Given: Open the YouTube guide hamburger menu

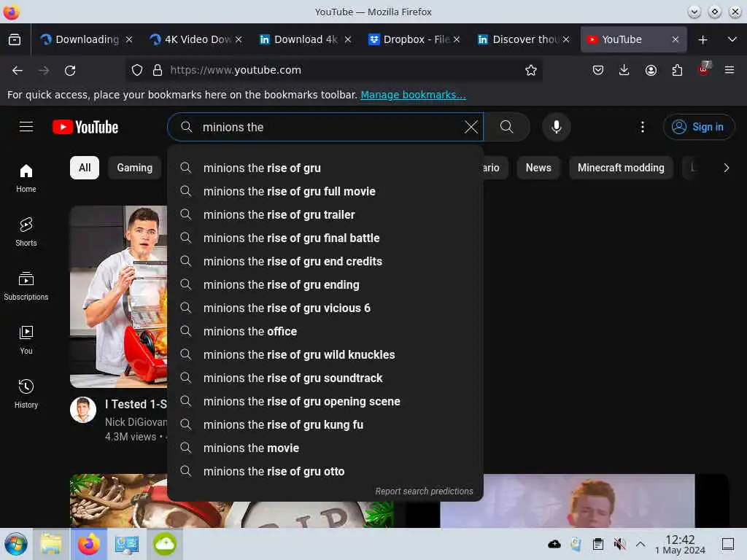Looking at the screenshot, I should click(x=26, y=127).
